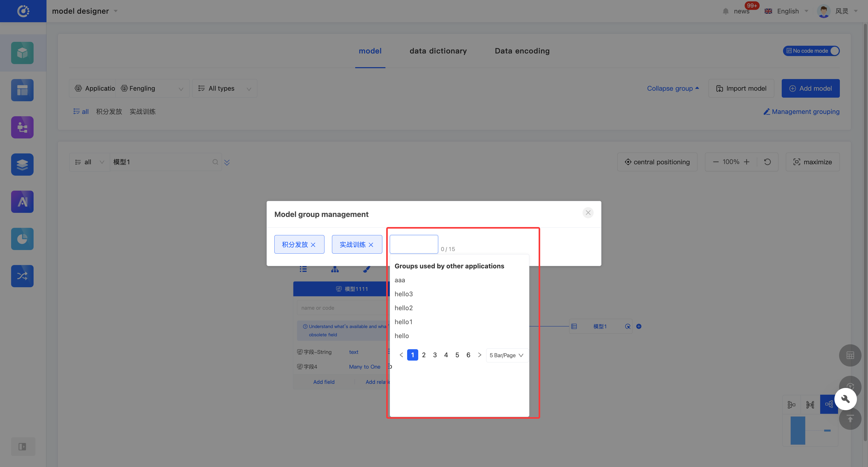
Task: Click the green cube sidebar icon
Action: pos(22,53)
